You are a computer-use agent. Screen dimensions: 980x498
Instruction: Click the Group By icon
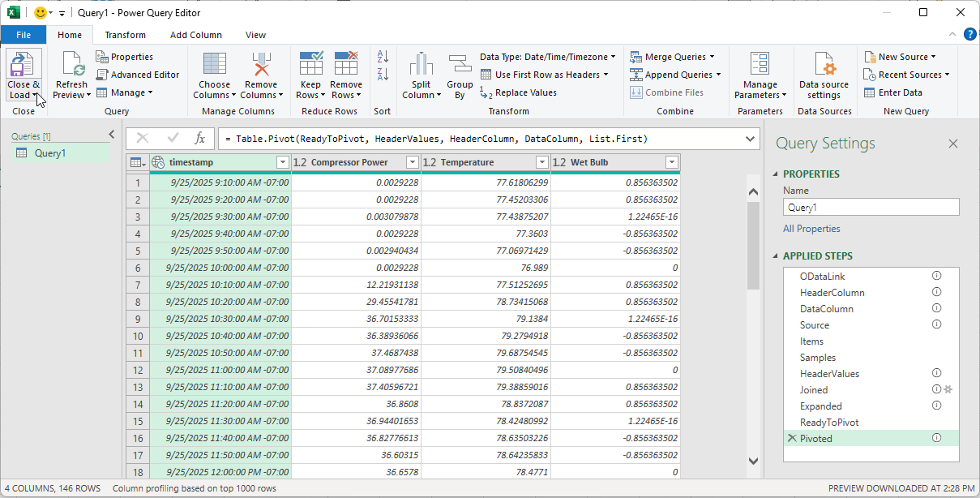click(x=460, y=65)
